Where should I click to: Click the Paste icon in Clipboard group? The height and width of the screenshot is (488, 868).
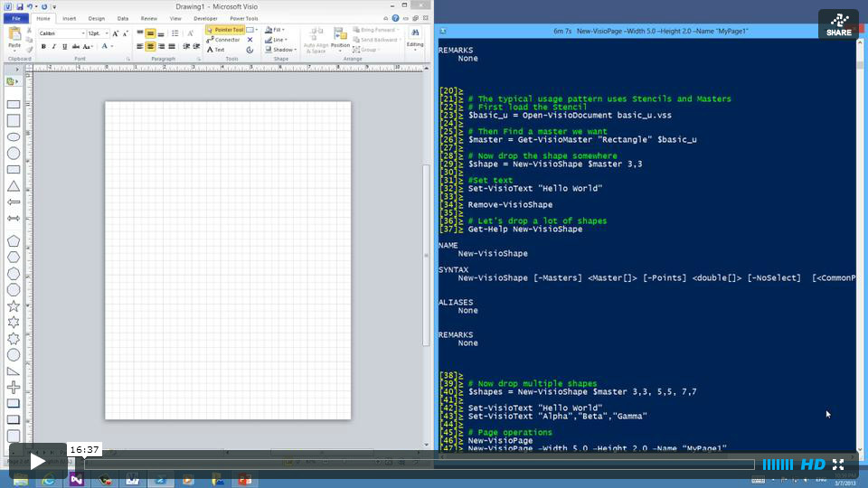[x=14, y=36]
